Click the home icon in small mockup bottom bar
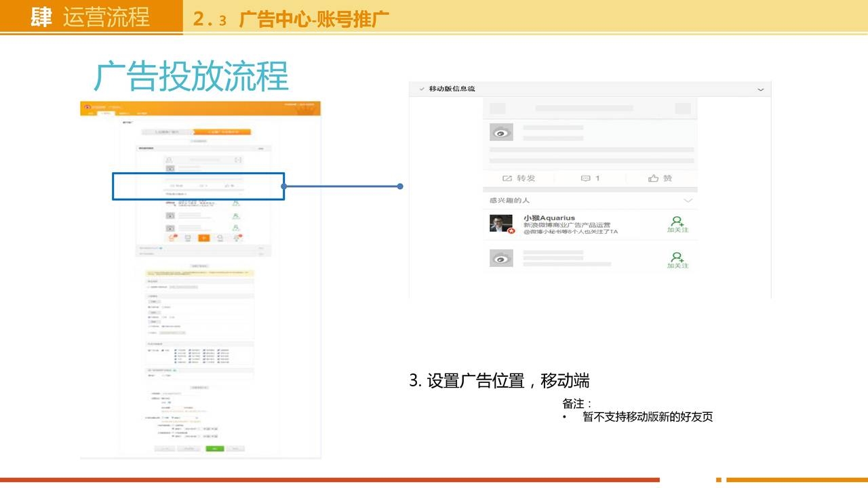 coord(171,237)
